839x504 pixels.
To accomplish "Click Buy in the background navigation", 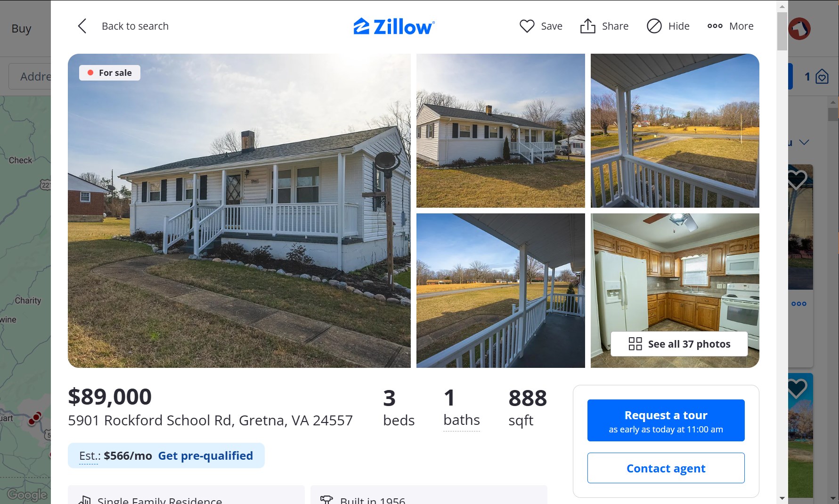I will click(x=21, y=29).
